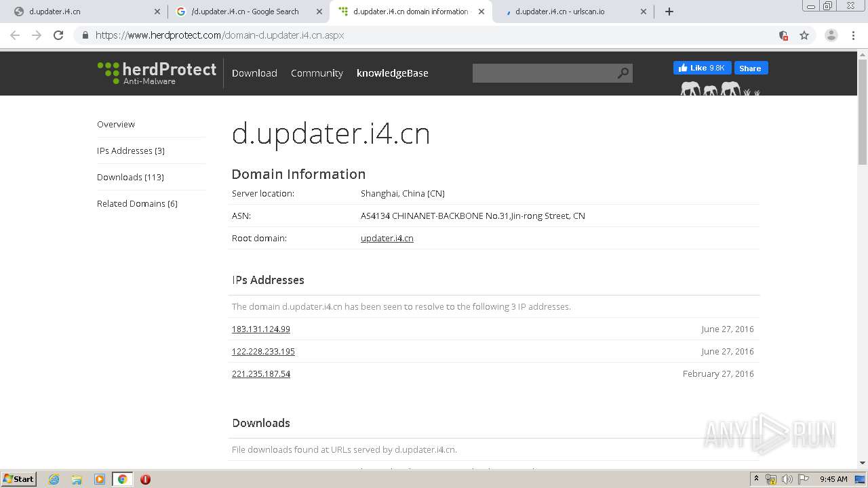Click the shield extension icon in address bar
The image size is (868, 488).
(783, 35)
